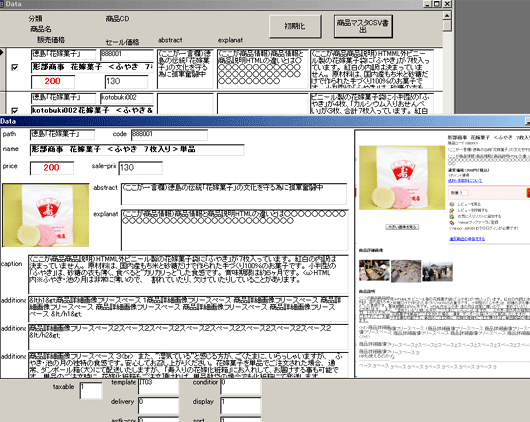Click the abstract text box in detail form
Viewport: 530px width, 422px height.
click(x=234, y=194)
